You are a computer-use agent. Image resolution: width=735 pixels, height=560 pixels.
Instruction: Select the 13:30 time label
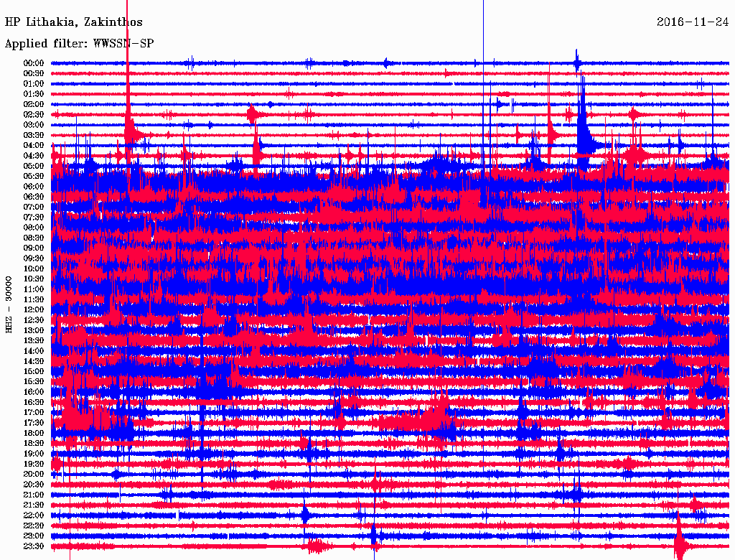34,341
